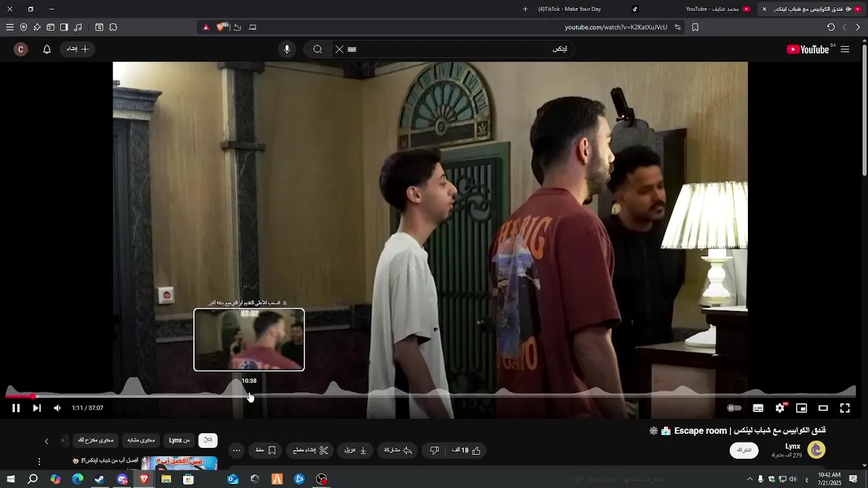Viewport: 868px width, 488px height.
Task: Like the video (18 thousand)
Action: pos(467,450)
